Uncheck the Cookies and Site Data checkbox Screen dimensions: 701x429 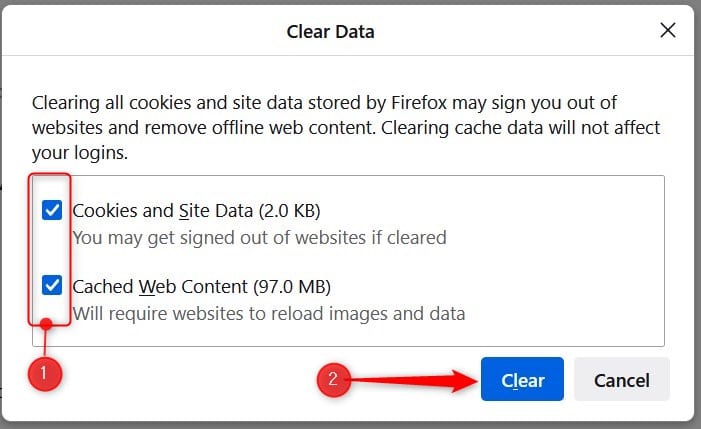52,210
